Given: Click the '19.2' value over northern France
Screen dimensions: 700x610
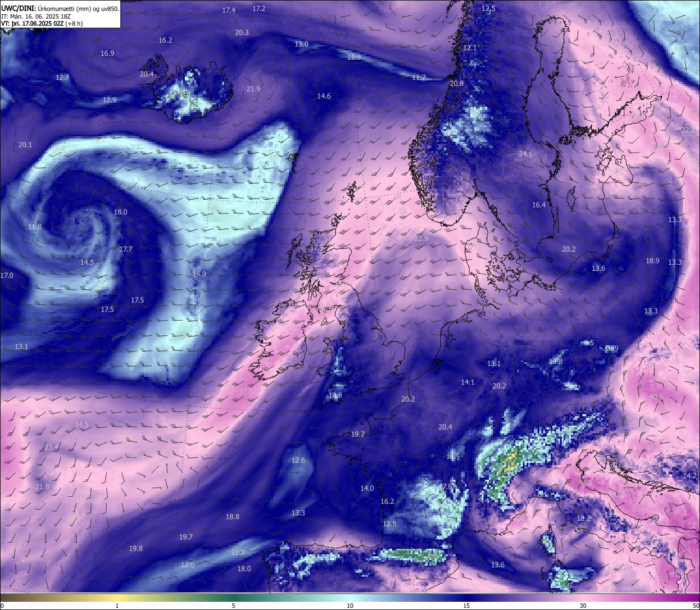Looking at the screenshot, I should [x=358, y=434].
